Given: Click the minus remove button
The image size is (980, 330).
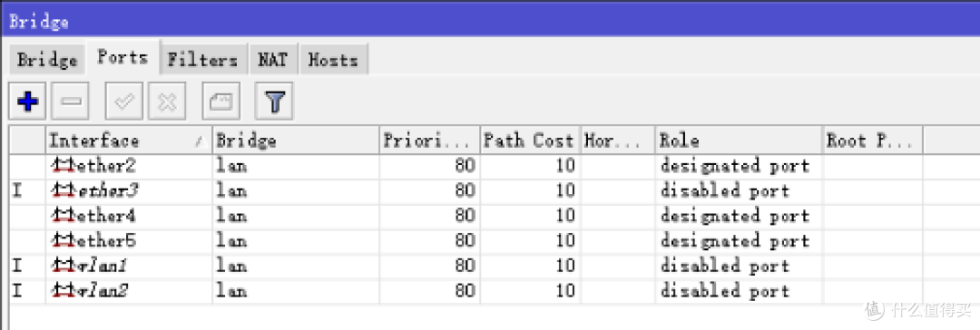Looking at the screenshot, I should pos(69,102).
